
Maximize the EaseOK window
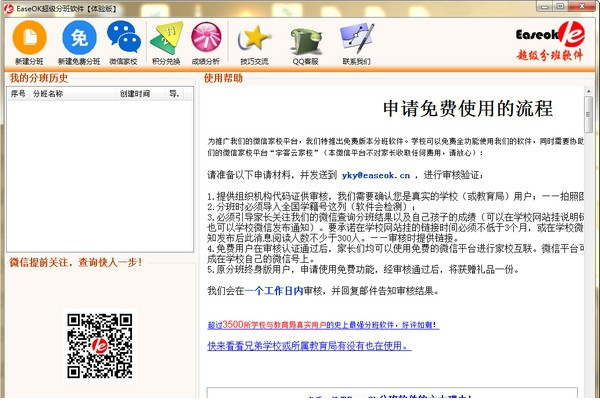click(x=560, y=7)
